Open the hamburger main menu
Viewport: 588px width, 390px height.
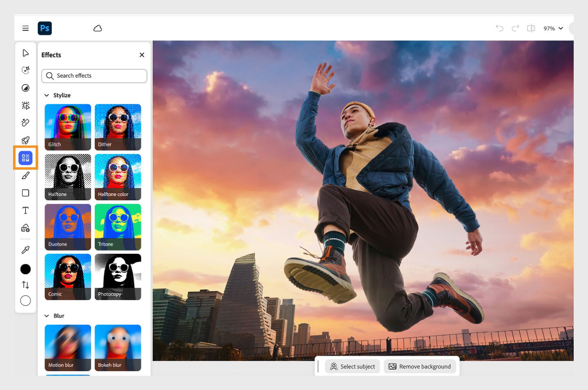(x=25, y=28)
